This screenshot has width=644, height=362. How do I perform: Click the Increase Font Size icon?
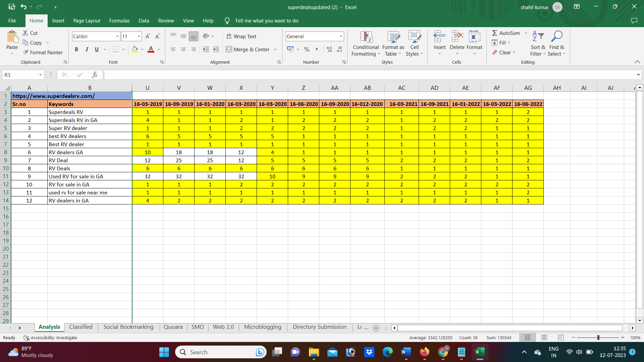[x=148, y=36]
